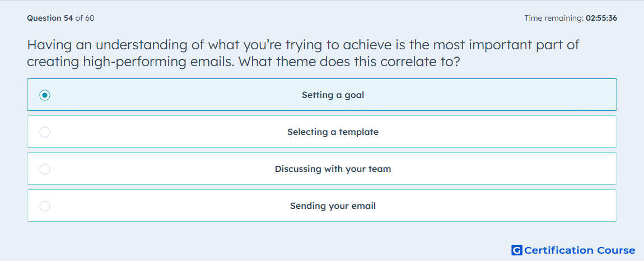The image size is (644, 261).
Task: Open the "Certification Course" watermark link
Action: 580,250
